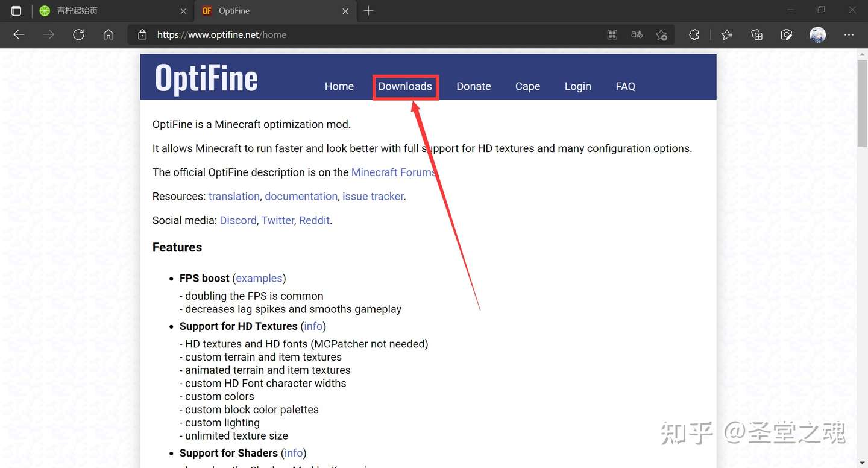The width and height of the screenshot is (868, 468).
Task: Open the browser home icon
Action: coord(108,34)
